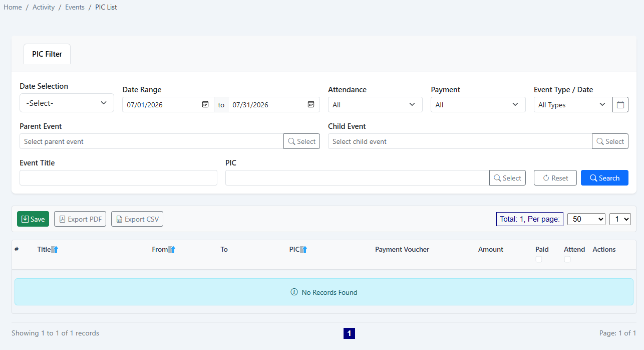The height and width of the screenshot is (350, 644).
Task: Click the Select parent event field
Action: (x=151, y=141)
